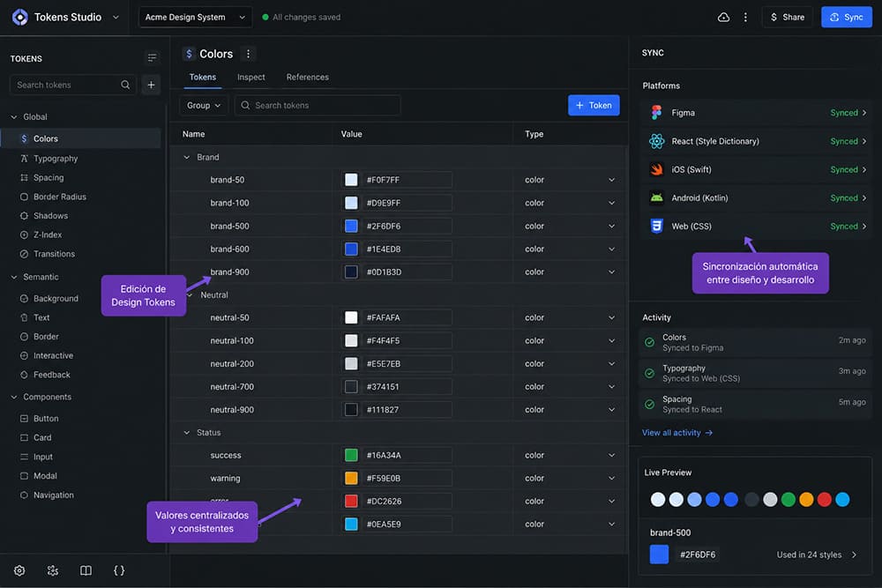882x588 pixels.
Task: Click the Share button
Action: 788,18
